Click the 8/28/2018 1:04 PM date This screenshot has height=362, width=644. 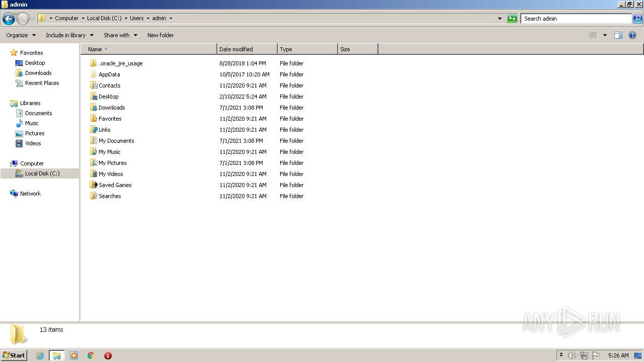243,63
